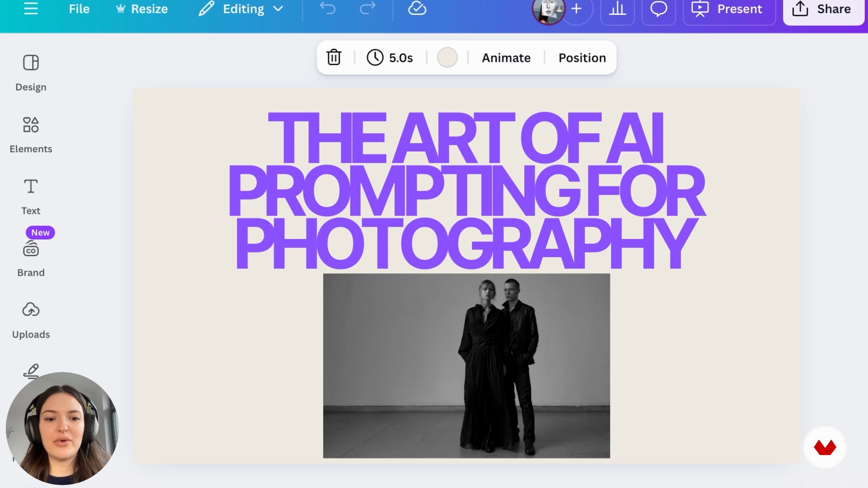Screen dimensions: 868x488
Task: Expand the Editing mode dropdown
Action: 241,9
